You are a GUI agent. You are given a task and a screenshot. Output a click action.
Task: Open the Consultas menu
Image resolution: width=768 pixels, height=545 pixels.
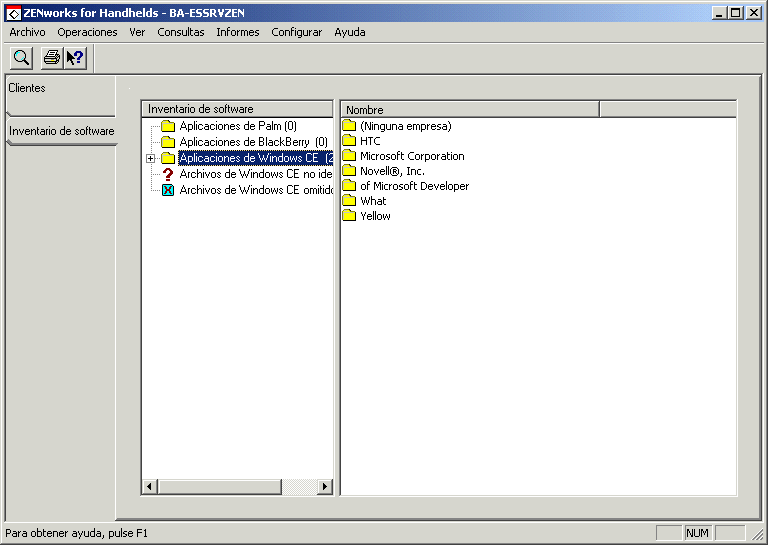[181, 32]
